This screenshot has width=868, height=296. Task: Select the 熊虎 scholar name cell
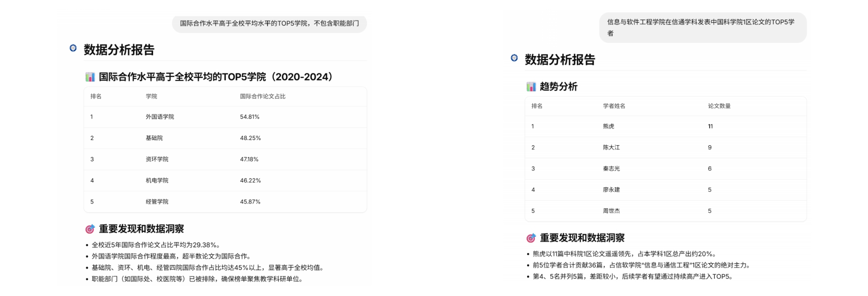608,126
